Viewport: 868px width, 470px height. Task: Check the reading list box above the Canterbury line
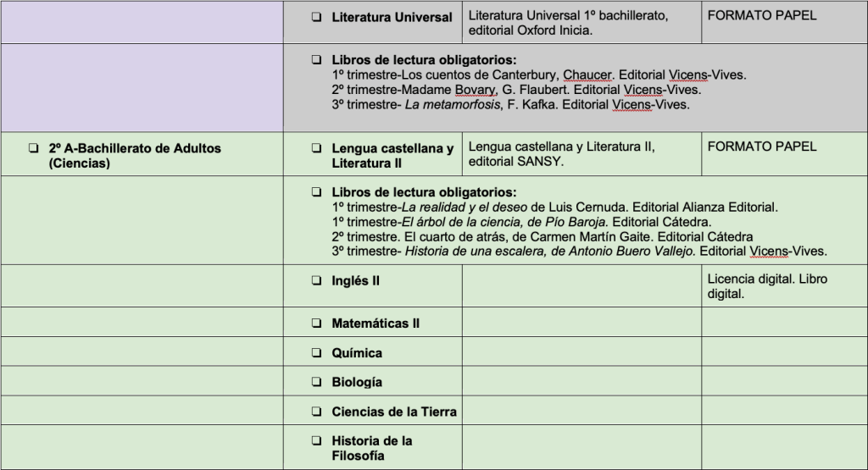pyautogui.click(x=316, y=61)
